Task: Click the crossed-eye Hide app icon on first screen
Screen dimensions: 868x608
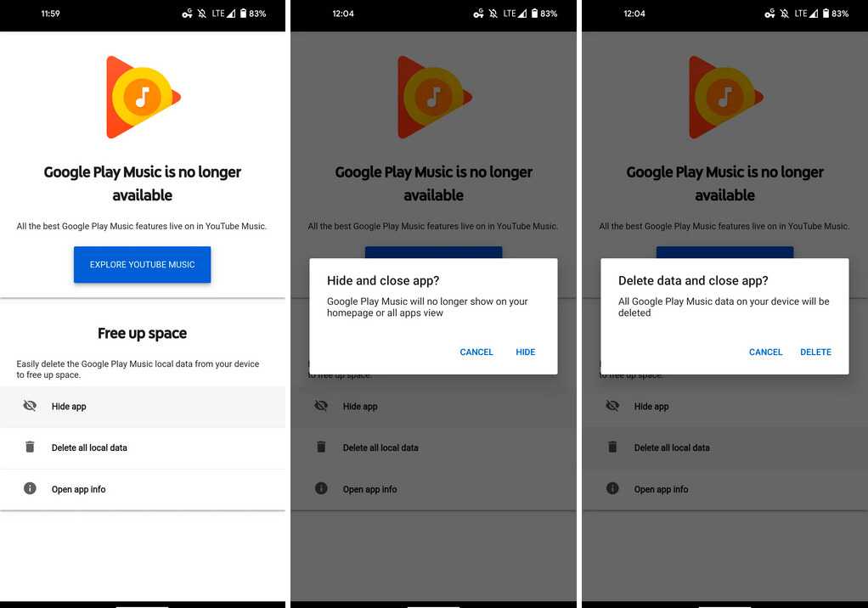Action: 30,406
